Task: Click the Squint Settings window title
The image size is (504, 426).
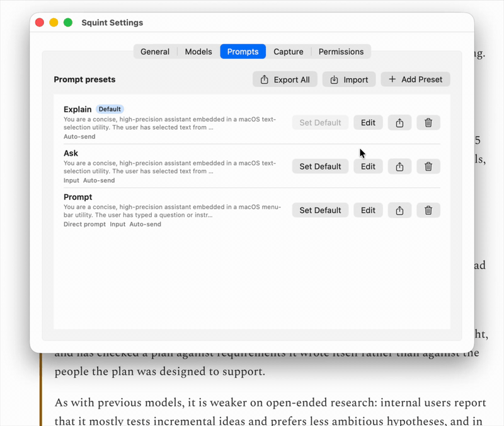Action: coord(112,23)
